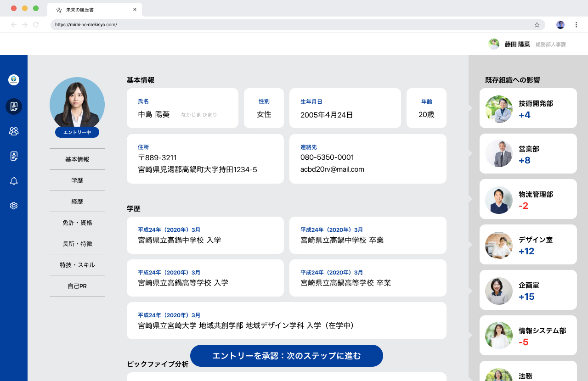The height and width of the screenshot is (381, 588).
Task: Select 学歴 in the section navigation
Action: pos(77,180)
